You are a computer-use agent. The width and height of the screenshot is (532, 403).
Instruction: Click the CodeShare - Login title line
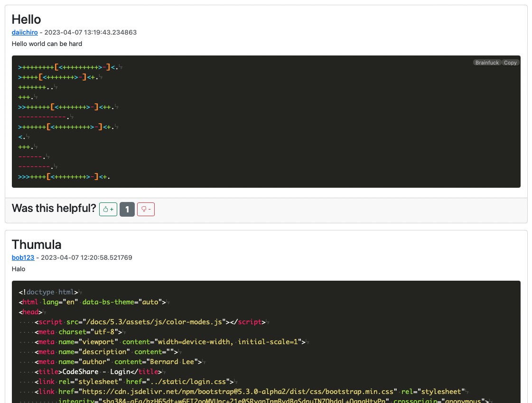98,372
